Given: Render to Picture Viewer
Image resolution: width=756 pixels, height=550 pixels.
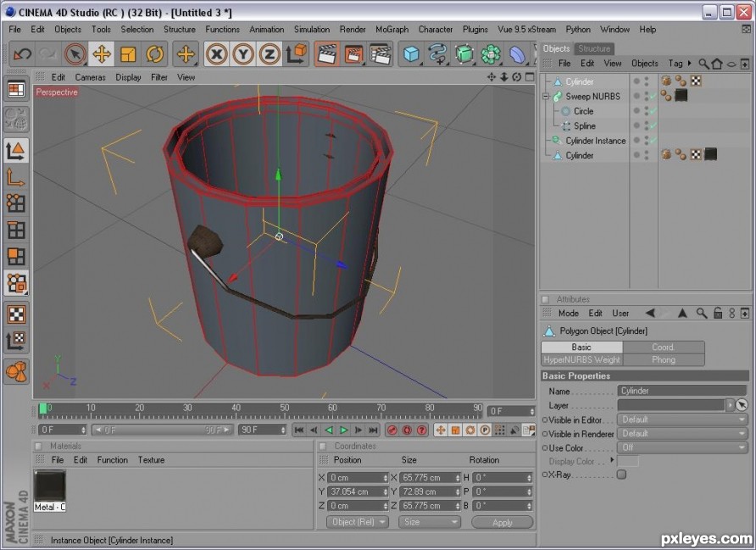Looking at the screenshot, I should click(x=354, y=54).
